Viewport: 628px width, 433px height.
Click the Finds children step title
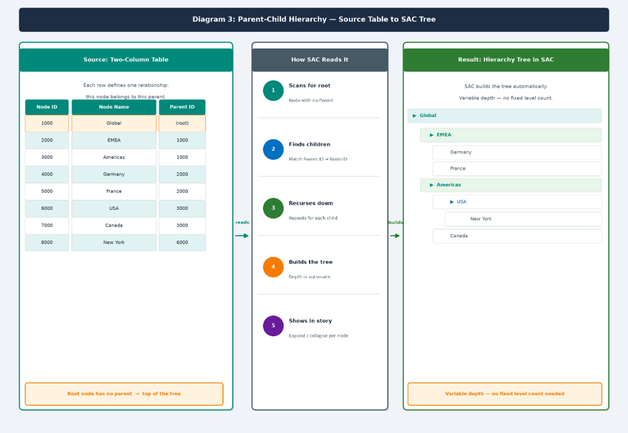click(310, 145)
